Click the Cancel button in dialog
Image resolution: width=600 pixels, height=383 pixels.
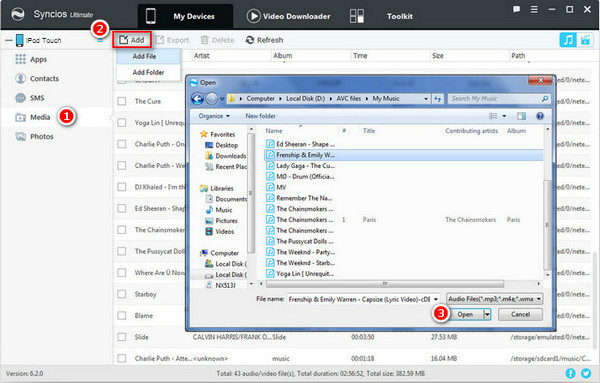520,315
